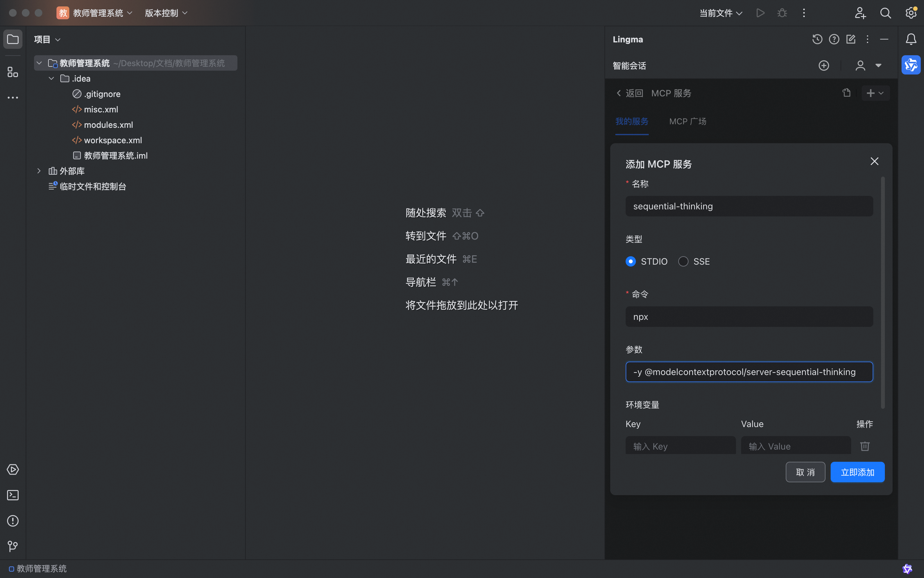This screenshot has height=578, width=924.
Task: Open the 当前文件 run configuration dropdown
Action: pos(721,13)
